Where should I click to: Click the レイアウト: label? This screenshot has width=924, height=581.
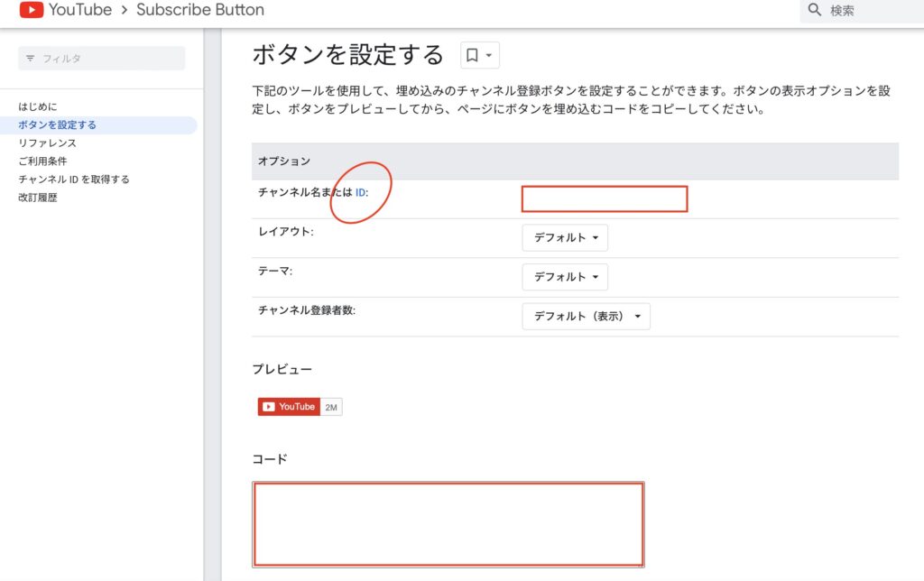tap(286, 232)
